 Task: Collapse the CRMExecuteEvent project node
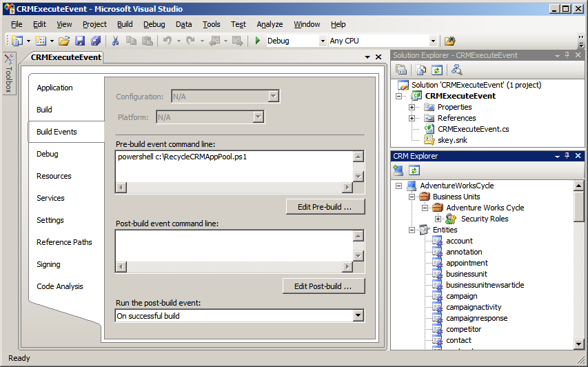point(398,96)
